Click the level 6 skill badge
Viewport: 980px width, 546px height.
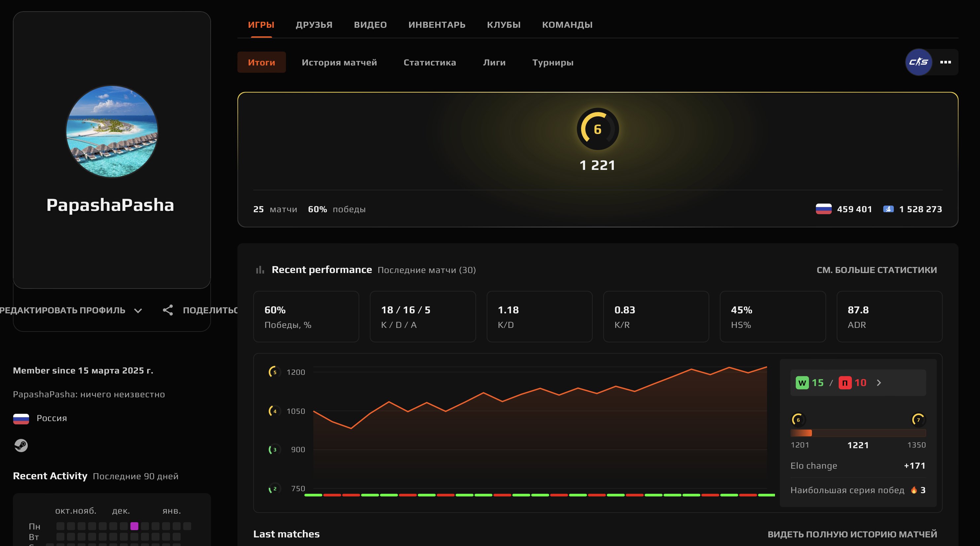pos(597,129)
